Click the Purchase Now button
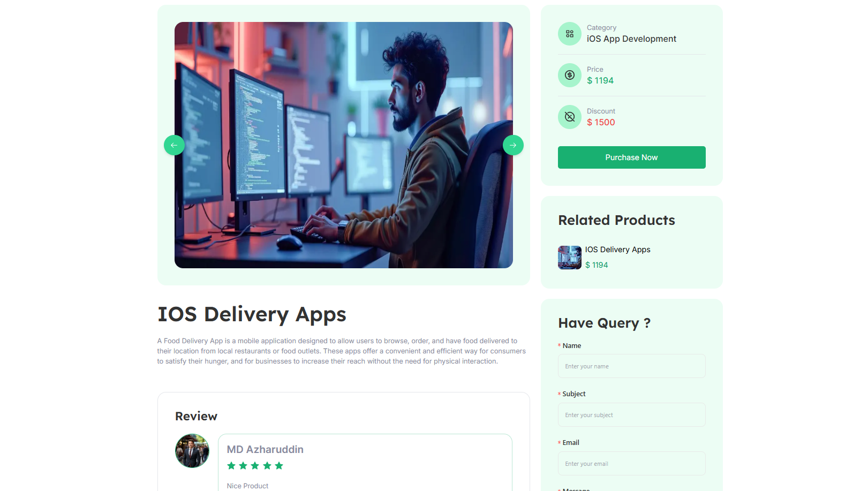Viewport: 868px width, 491px height. point(631,157)
